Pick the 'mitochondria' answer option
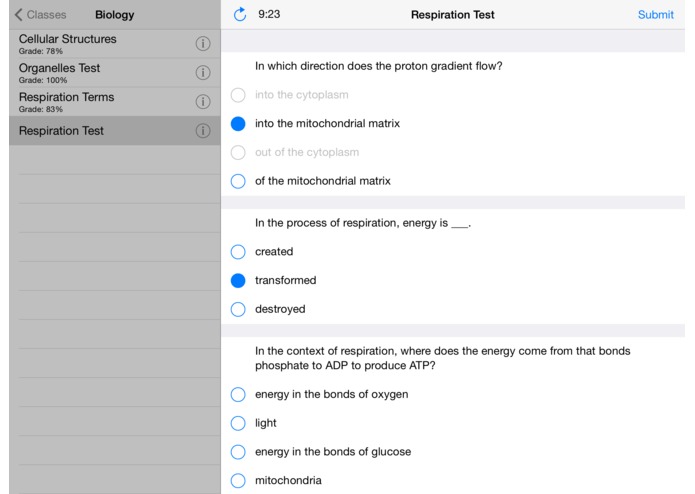 pyautogui.click(x=238, y=481)
